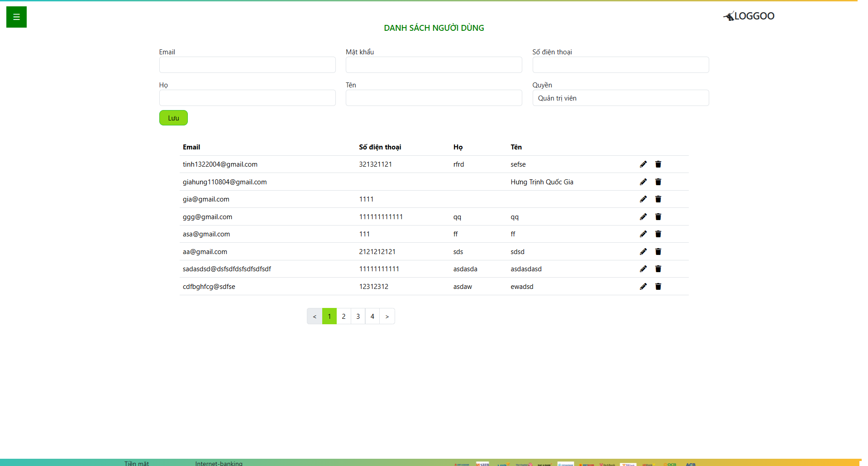
Task: Jump to page 4 of users
Action: tap(372, 316)
